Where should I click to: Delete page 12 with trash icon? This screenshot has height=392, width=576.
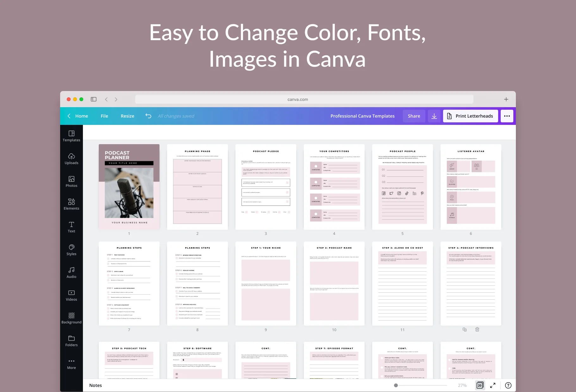click(x=477, y=329)
